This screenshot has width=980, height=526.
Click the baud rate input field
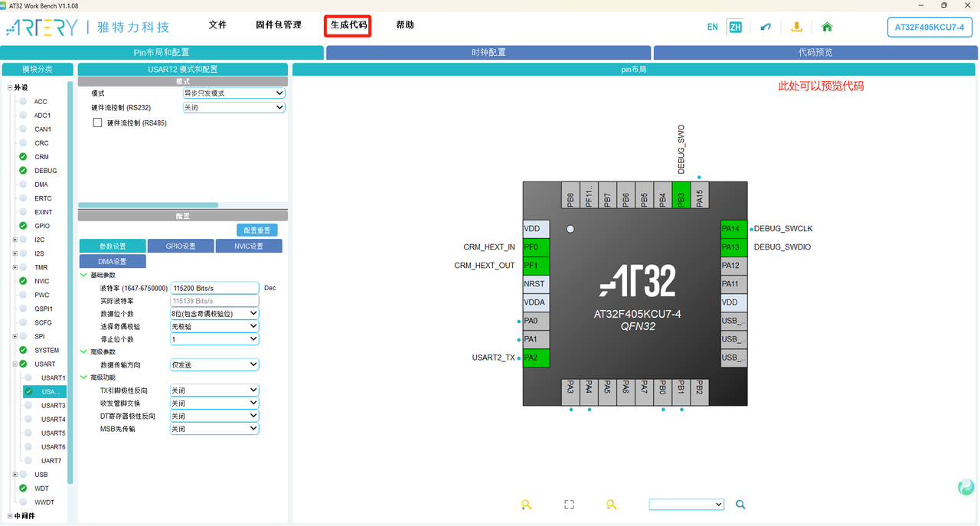click(214, 287)
